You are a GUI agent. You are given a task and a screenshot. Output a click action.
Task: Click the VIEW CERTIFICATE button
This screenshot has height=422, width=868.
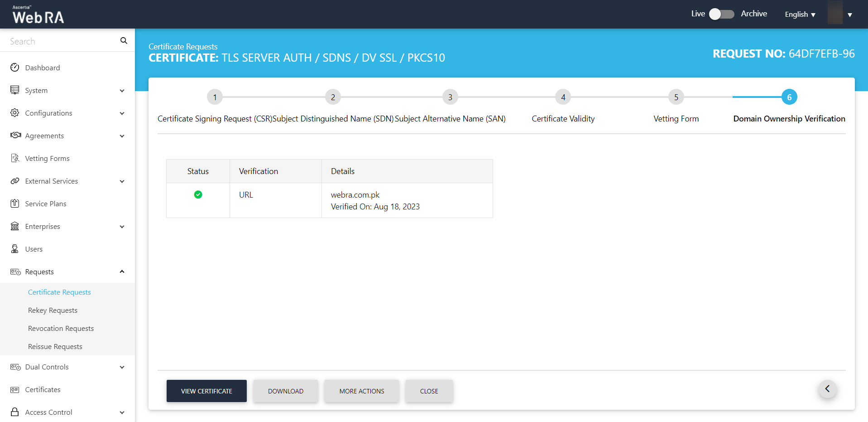point(206,391)
